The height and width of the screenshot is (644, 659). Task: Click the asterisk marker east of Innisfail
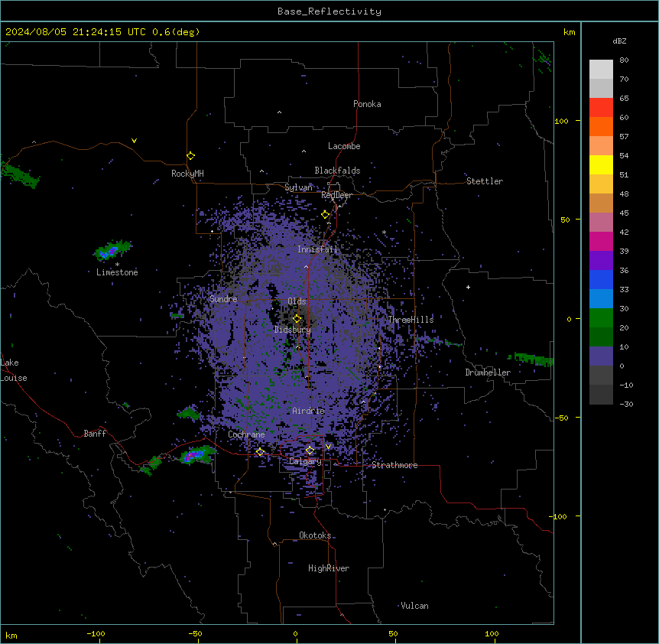pyautogui.click(x=384, y=232)
